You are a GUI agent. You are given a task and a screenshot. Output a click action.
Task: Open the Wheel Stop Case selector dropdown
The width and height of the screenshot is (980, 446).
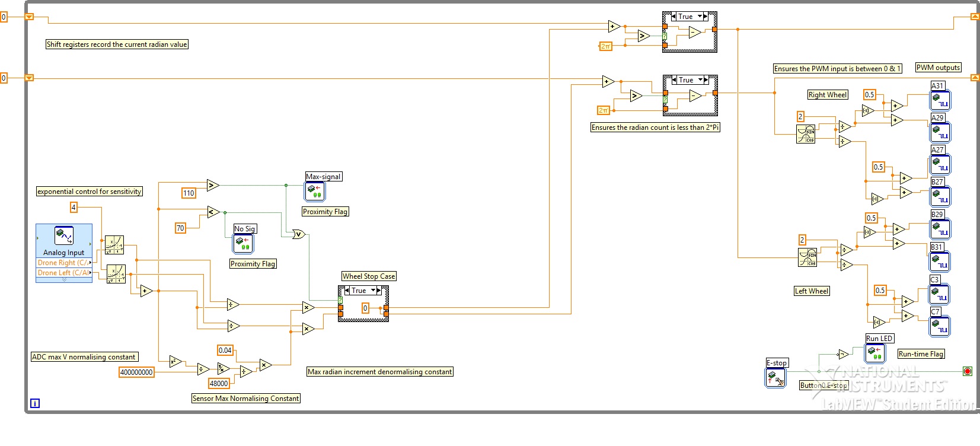point(373,291)
